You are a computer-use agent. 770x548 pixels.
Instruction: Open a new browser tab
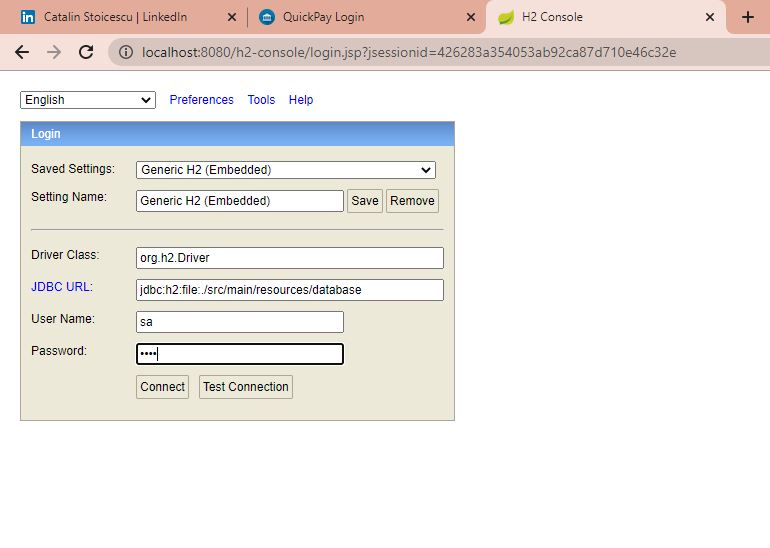coord(747,17)
